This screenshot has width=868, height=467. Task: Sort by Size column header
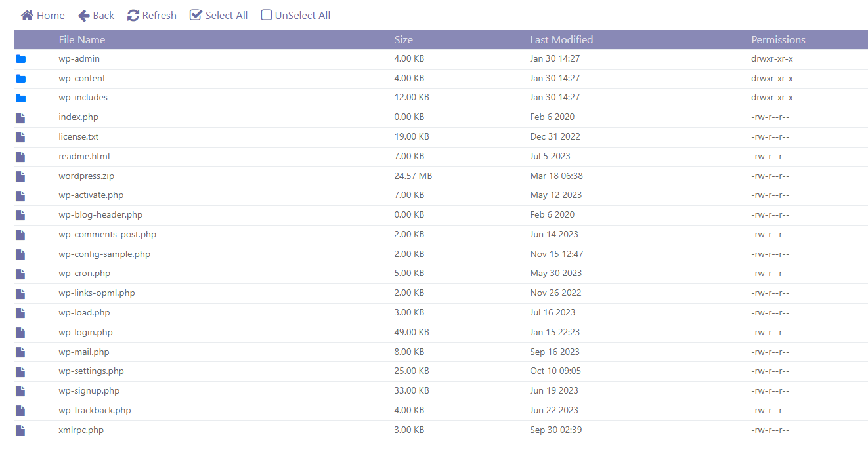click(x=403, y=40)
